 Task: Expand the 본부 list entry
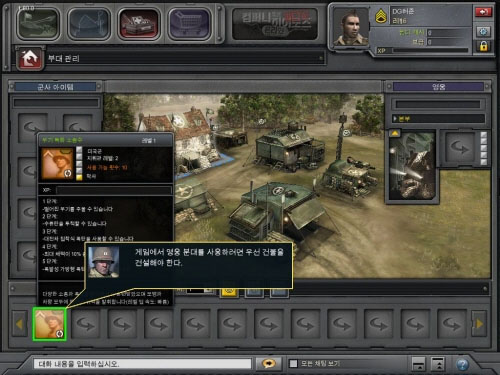pyautogui.click(x=438, y=119)
